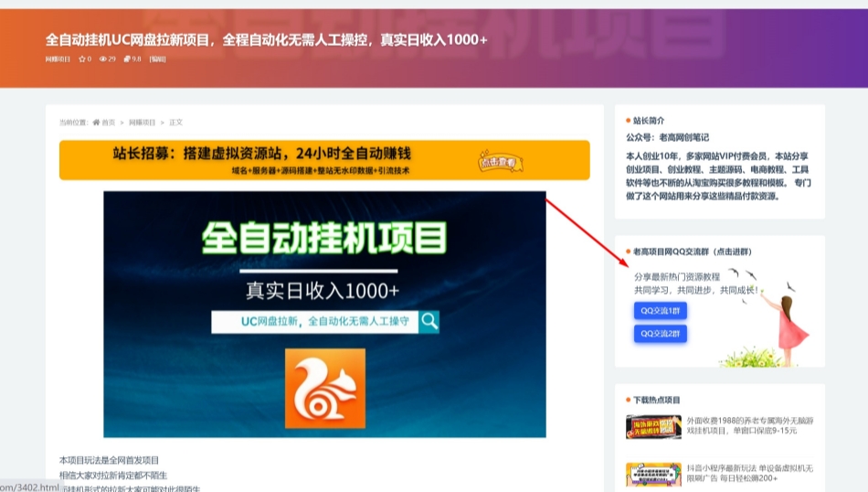Click the star favorites icon in header
This screenshot has height=492, width=868.
81,59
